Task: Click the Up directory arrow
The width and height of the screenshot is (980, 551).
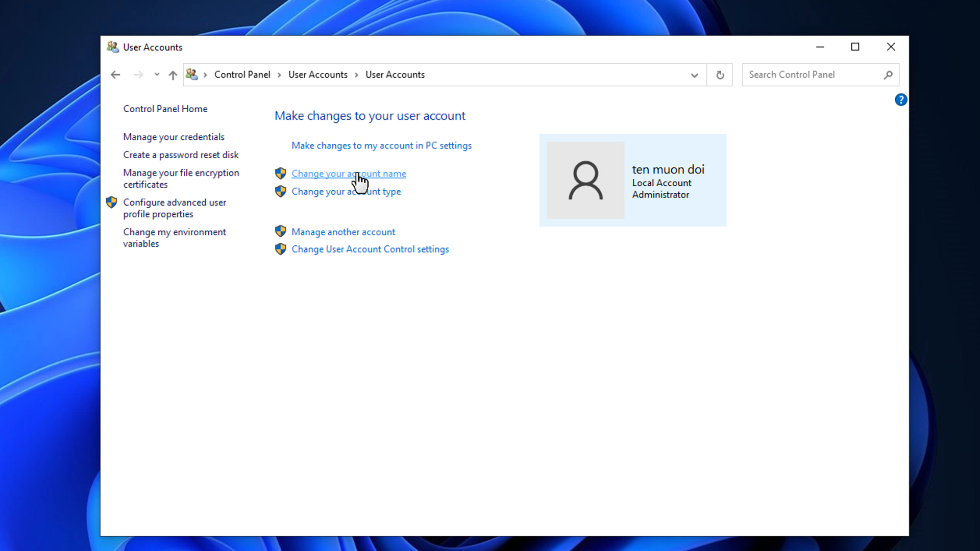Action: pos(173,75)
